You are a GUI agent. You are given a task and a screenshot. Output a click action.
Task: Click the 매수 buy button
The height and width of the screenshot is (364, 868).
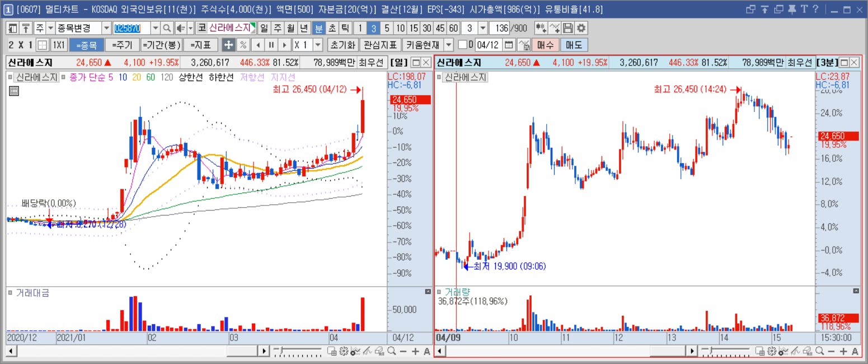pos(545,45)
